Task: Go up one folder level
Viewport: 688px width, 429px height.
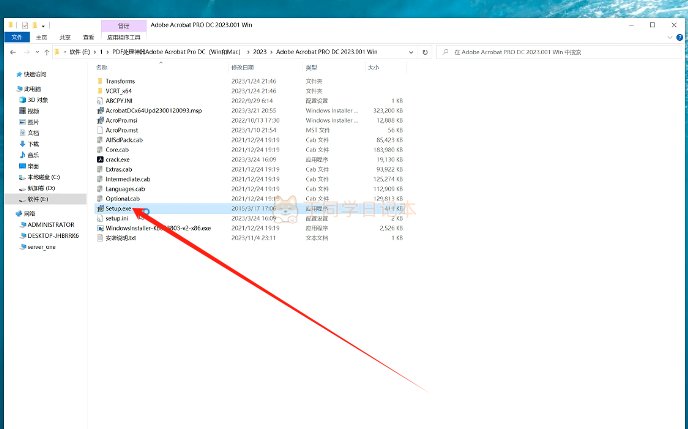Action: coord(48,51)
